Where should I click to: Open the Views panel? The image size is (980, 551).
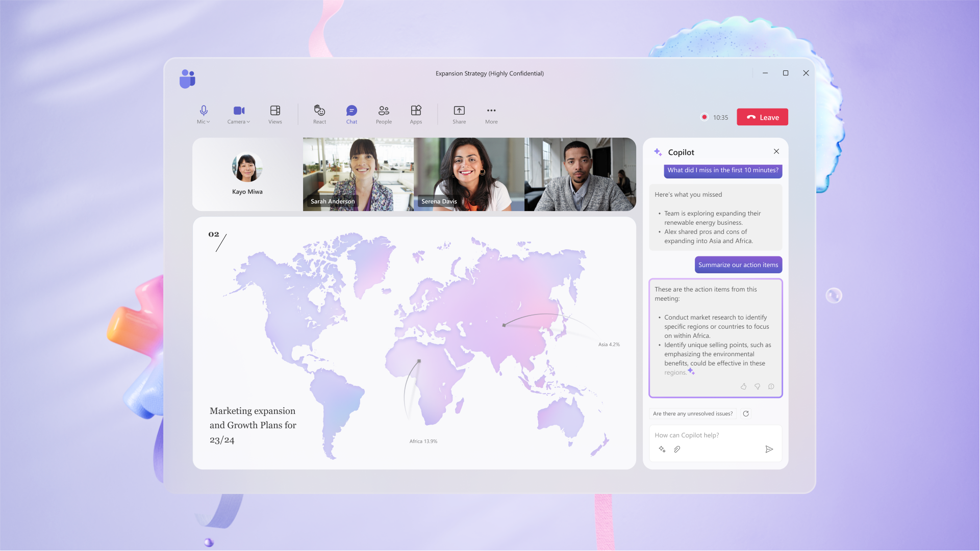pos(274,114)
